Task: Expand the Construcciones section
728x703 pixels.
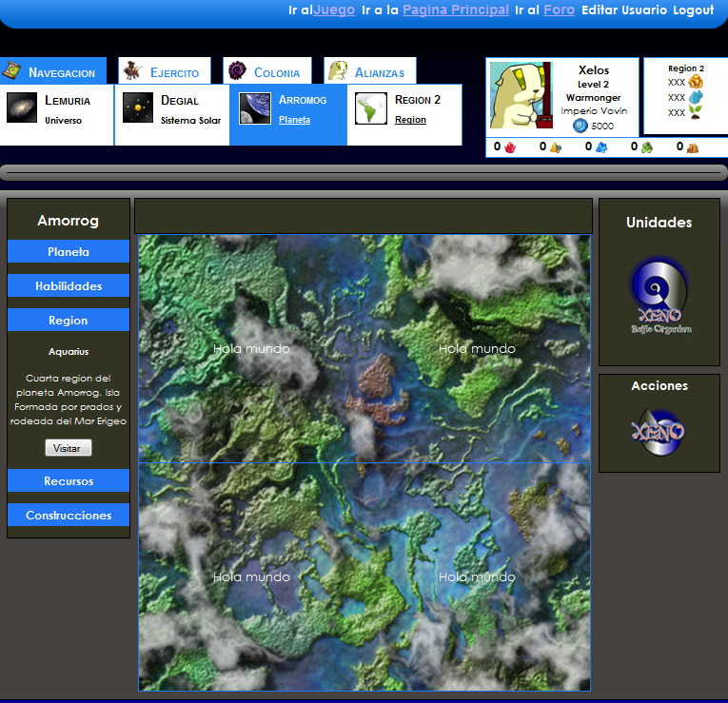Action: click(69, 515)
